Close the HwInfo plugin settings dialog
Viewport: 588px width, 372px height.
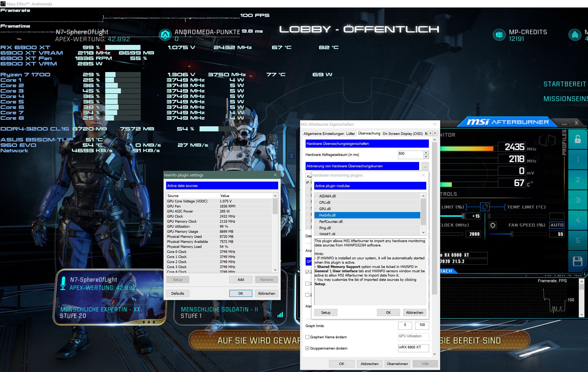click(275, 175)
